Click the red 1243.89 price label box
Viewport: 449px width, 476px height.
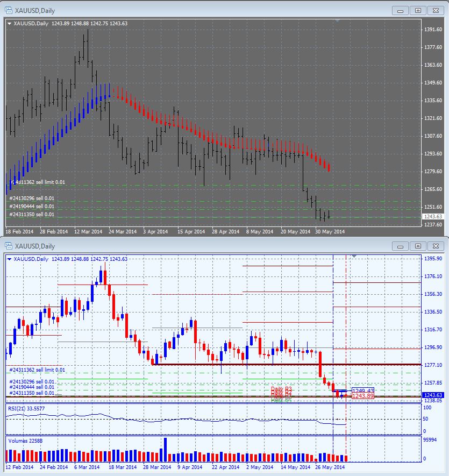pyautogui.click(x=363, y=396)
